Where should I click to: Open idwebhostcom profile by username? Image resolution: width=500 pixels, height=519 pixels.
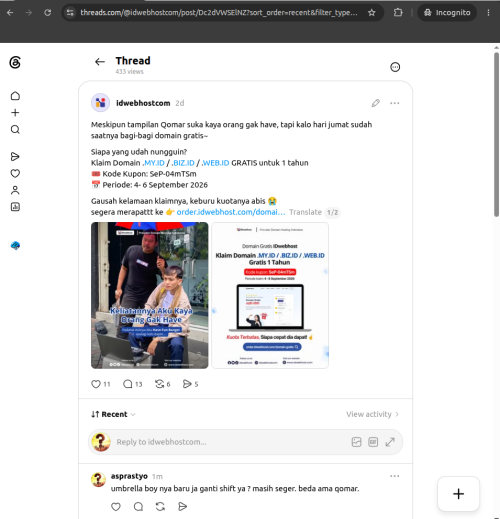point(143,103)
